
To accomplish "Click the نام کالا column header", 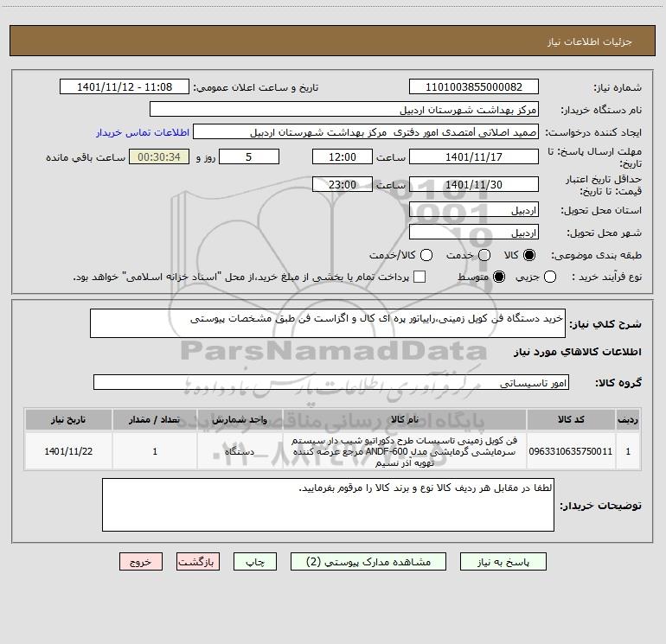I will [x=405, y=420].
